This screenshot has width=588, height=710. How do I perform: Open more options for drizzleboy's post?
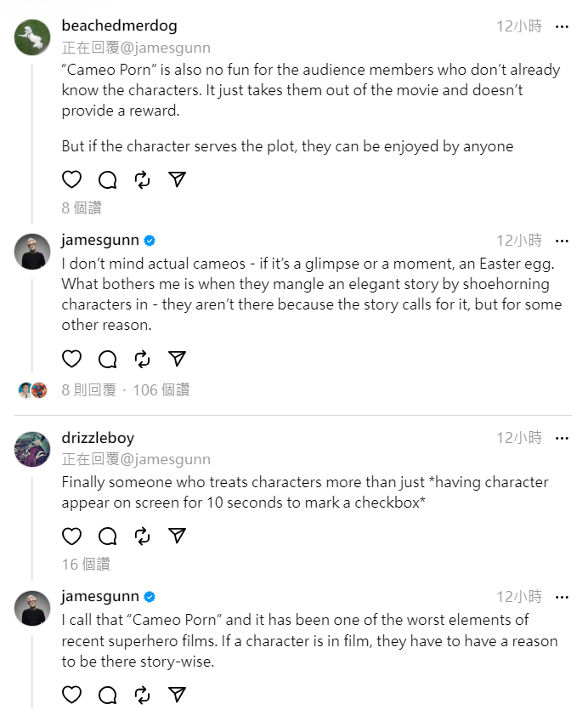[562, 438]
